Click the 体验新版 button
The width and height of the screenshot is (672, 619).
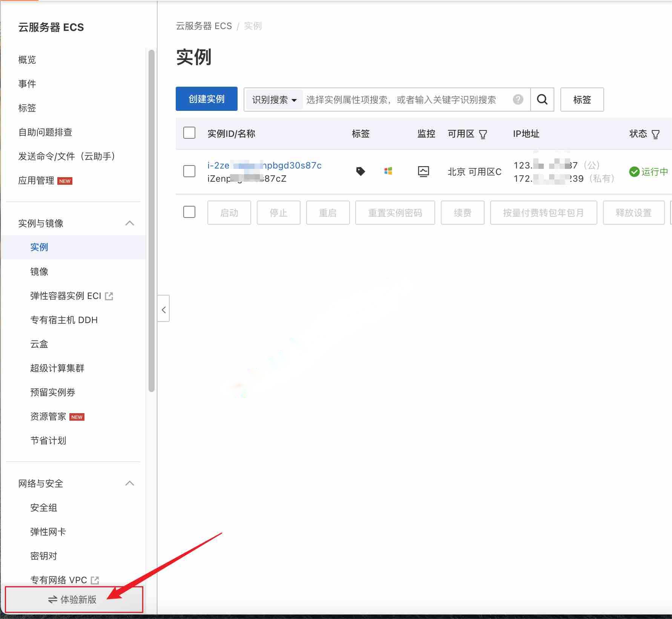pos(74,599)
